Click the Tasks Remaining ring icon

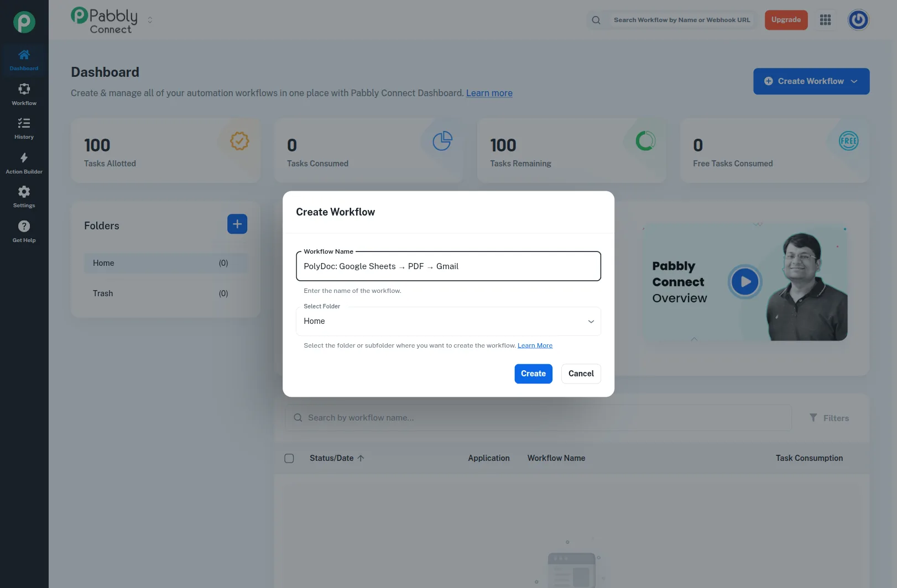[645, 141]
